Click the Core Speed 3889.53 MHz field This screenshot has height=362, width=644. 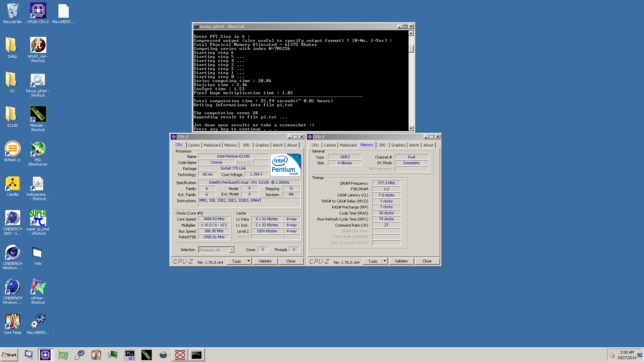(214, 219)
